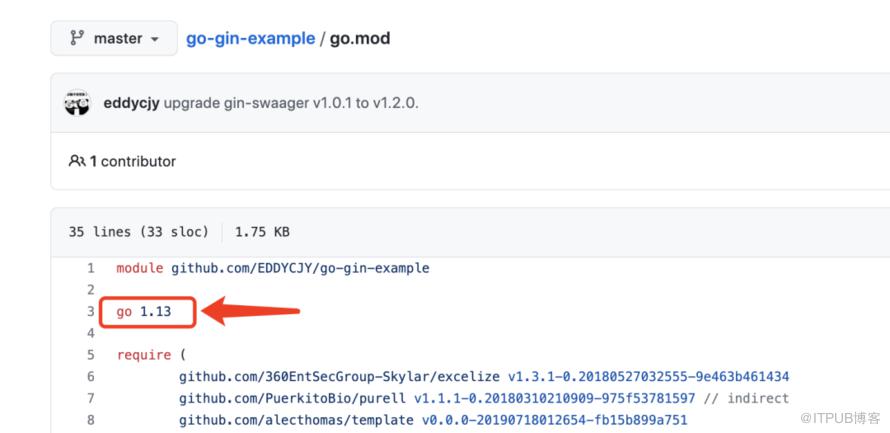Select line number 3 in gutter
Image resolution: width=890 pixels, height=433 pixels.
click(91, 311)
